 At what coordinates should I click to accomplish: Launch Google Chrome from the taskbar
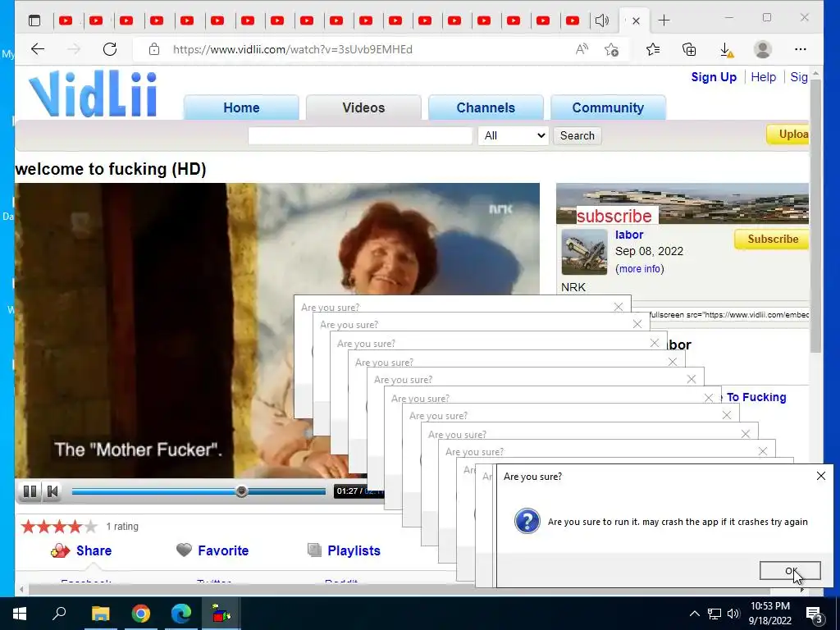point(141,614)
